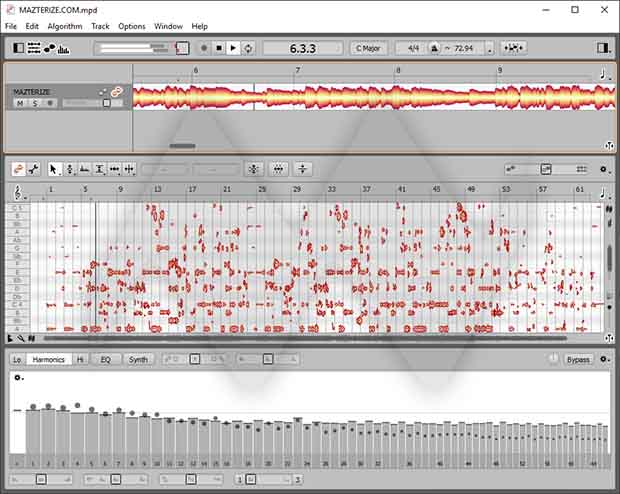Open the Edit menu
Viewport: 620px width, 494px height.
[32, 26]
